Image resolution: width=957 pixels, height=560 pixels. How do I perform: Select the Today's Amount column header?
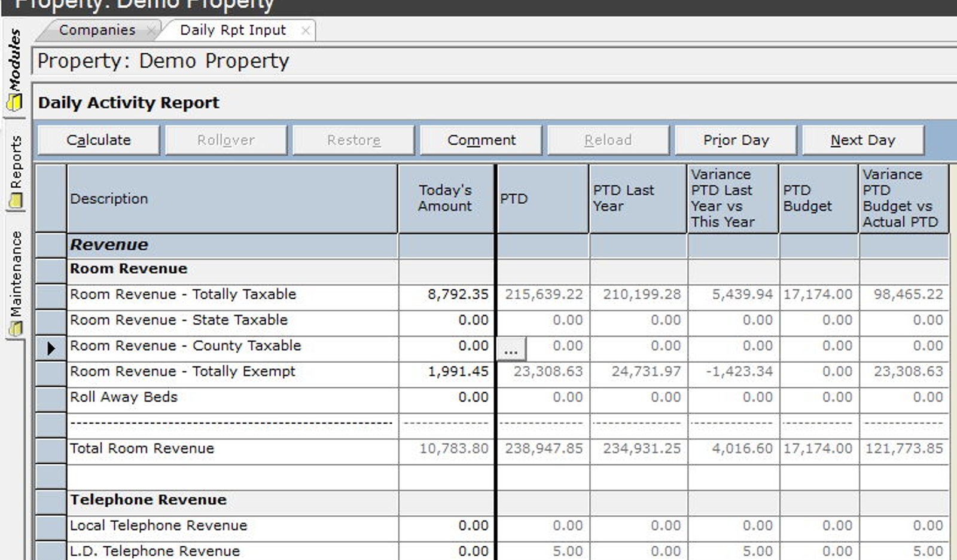pos(446,199)
